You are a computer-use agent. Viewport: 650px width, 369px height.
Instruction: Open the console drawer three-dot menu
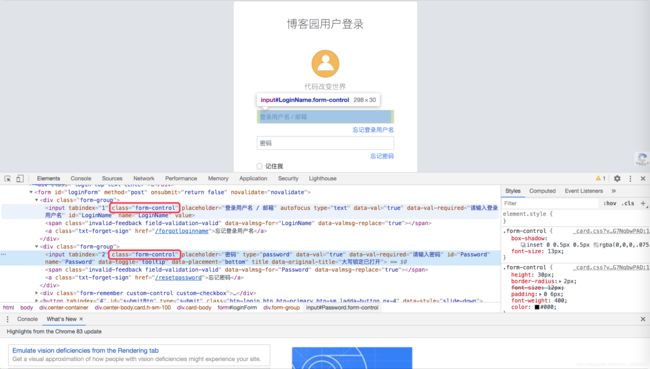point(7,319)
